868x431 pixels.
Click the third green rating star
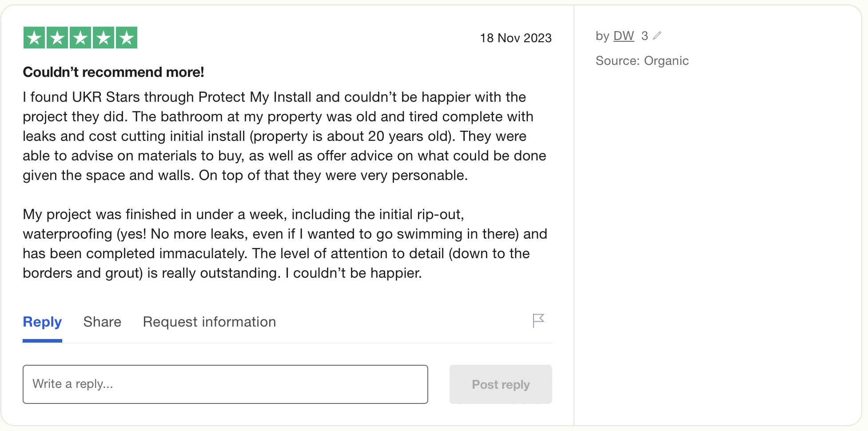pos(80,38)
